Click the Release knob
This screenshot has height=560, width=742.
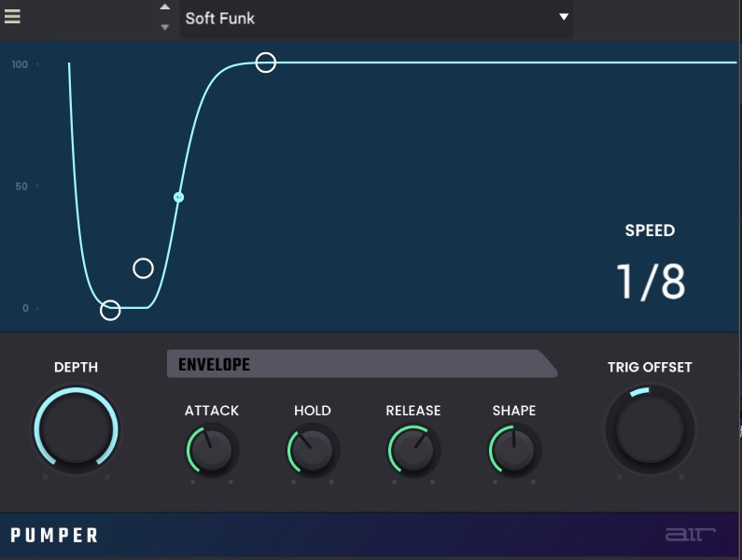click(413, 451)
